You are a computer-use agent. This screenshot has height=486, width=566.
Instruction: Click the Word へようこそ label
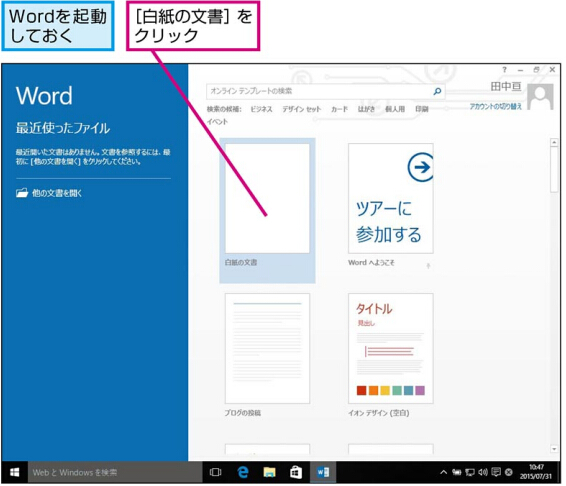click(371, 262)
